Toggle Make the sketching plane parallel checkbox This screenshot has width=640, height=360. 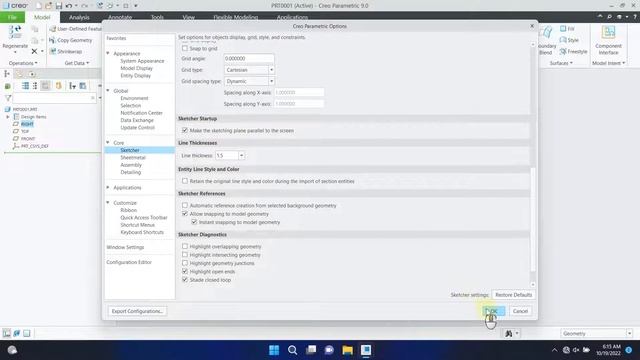coord(185,130)
